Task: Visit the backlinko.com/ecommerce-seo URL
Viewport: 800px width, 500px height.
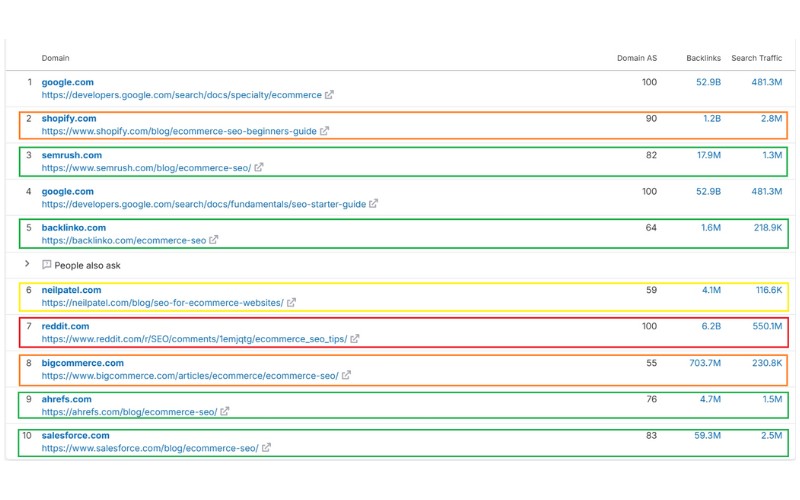Action: point(124,240)
